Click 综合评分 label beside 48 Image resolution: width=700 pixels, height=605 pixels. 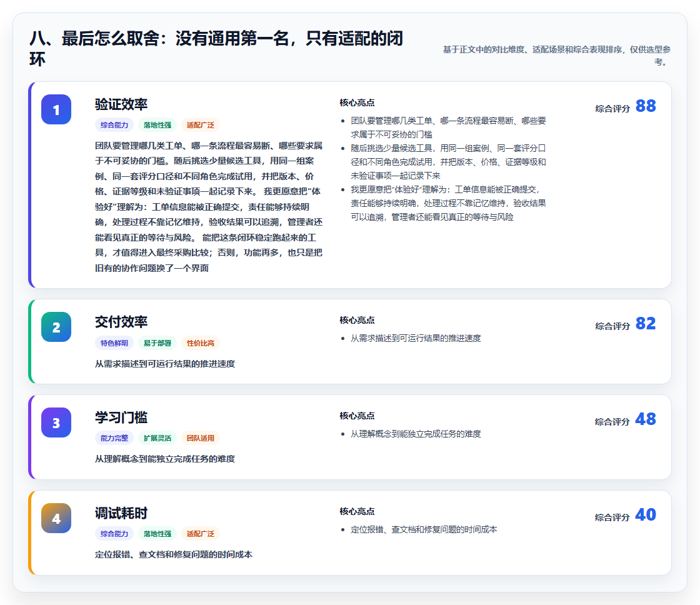pyautogui.click(x=612, y=421)
